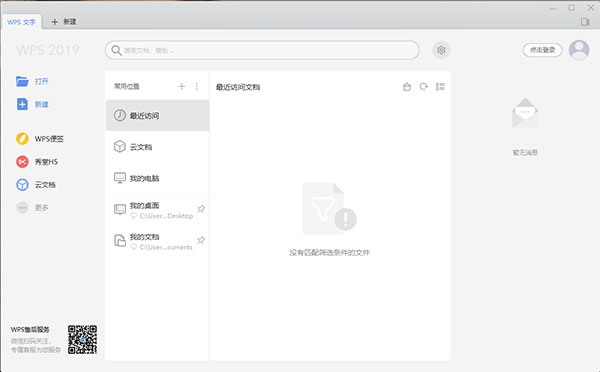This screenshot has width=600, height=372.
Task: Open the settings gear beside search bar
Action: pos(441,50)
